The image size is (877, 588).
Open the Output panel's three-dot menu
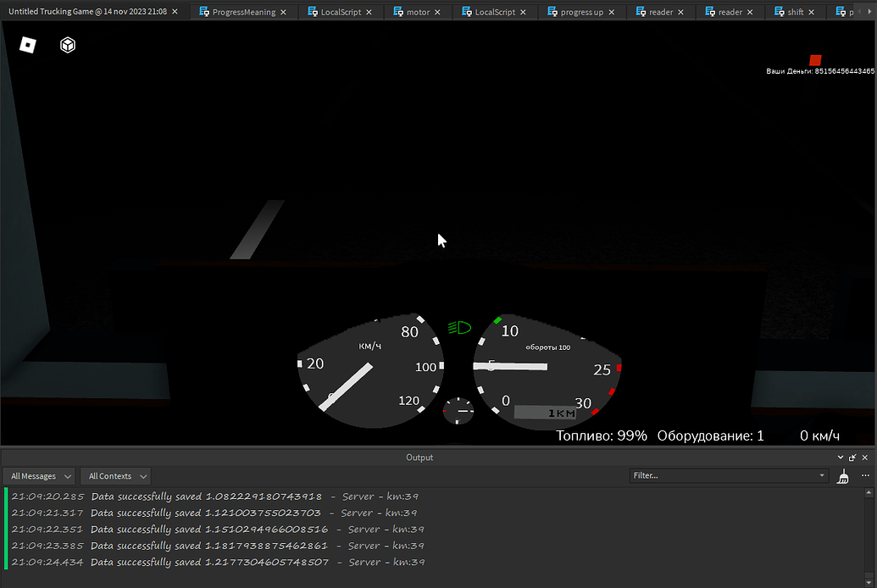point(865,476)
